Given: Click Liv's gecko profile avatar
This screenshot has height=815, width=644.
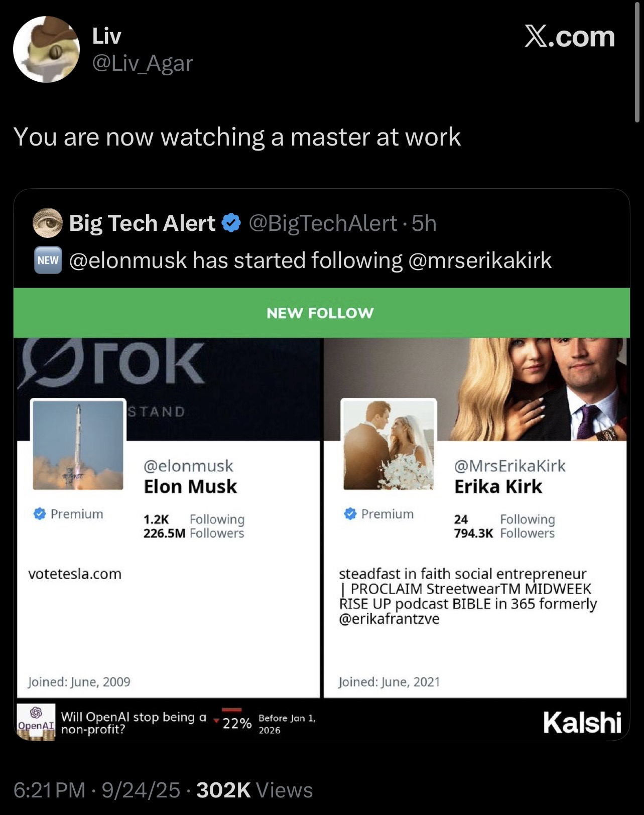Looking at the screenshot, I should tap(46, 50).
